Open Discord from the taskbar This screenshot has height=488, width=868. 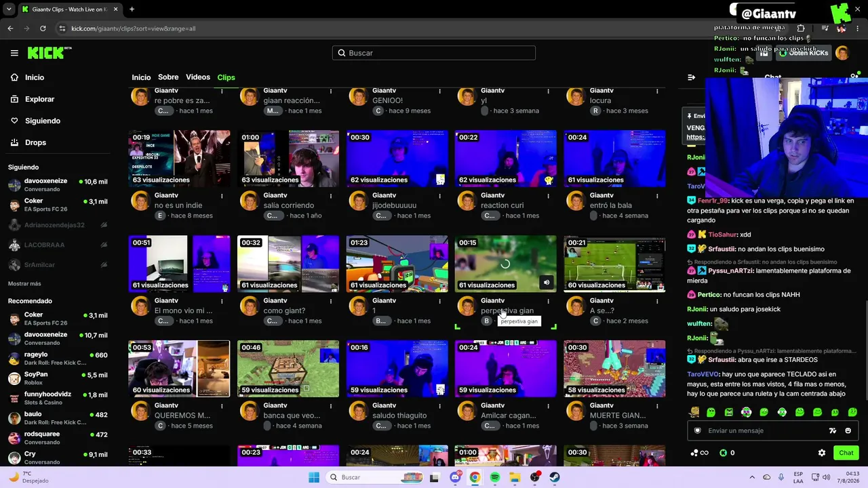point(456,477)
